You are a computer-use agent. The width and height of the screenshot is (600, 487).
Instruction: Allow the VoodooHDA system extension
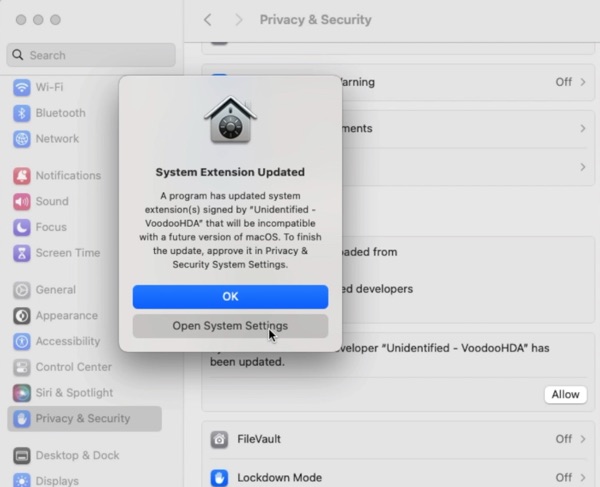[565, 394]
